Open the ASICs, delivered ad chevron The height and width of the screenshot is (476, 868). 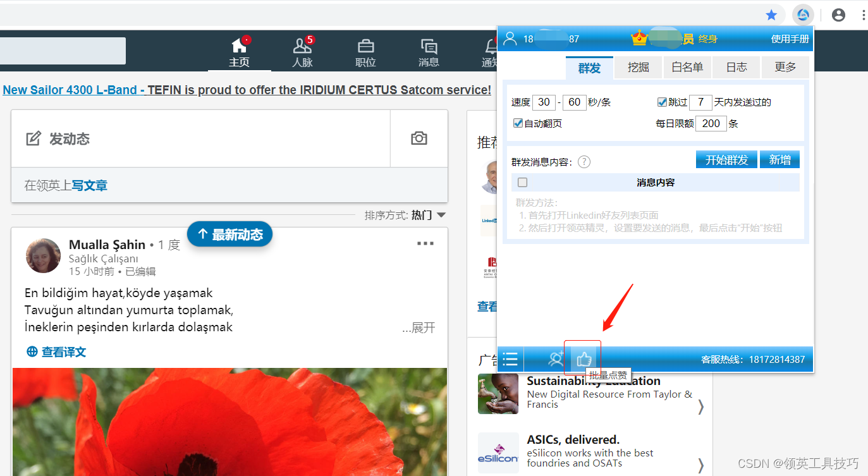700,466
